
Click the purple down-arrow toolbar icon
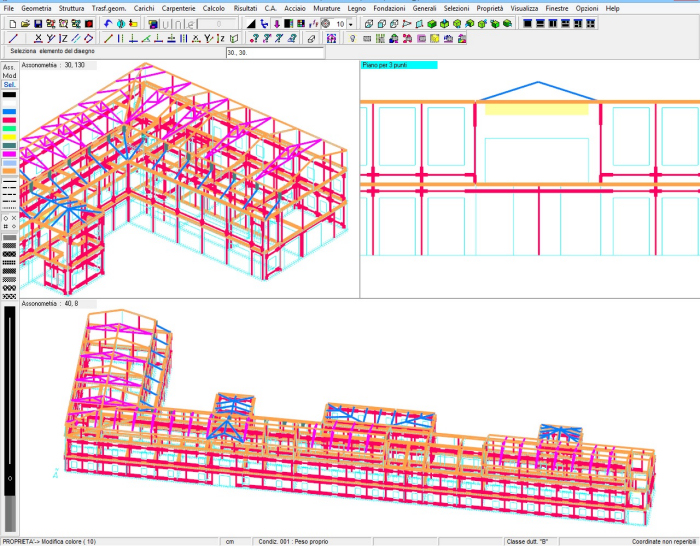coord(276,23)
